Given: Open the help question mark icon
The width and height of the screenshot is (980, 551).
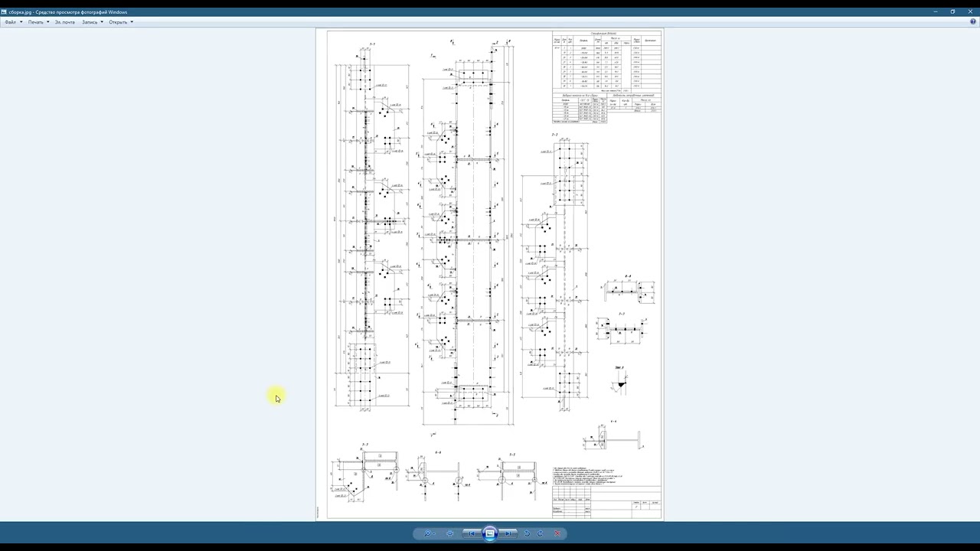Looking at the screenshot, I should pos(973,21).
